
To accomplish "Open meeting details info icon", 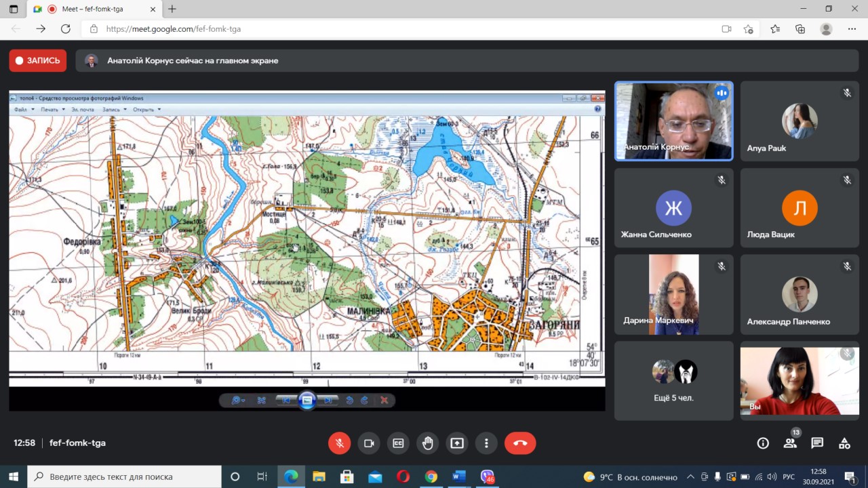I will click(x=763, y=443).
